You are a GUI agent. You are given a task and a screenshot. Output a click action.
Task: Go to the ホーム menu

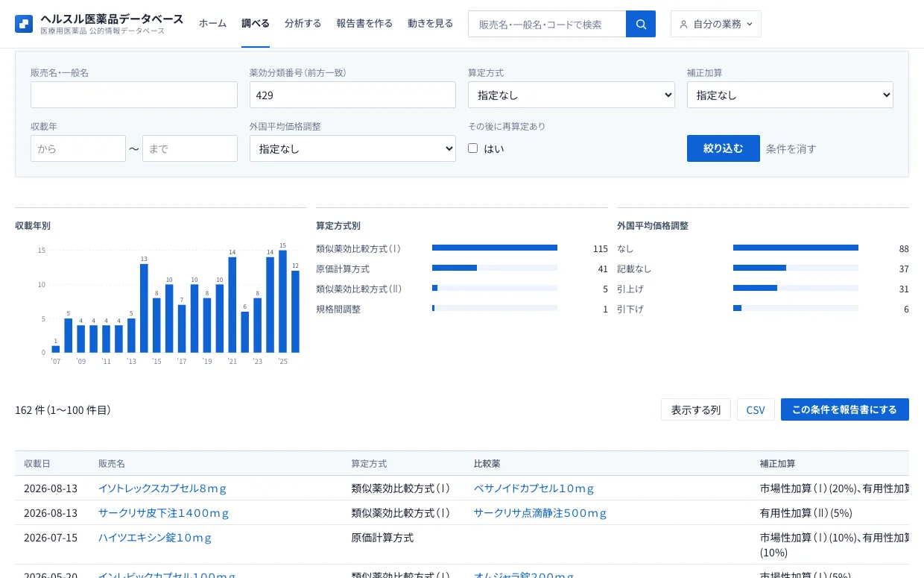click(x=212, y=23)
